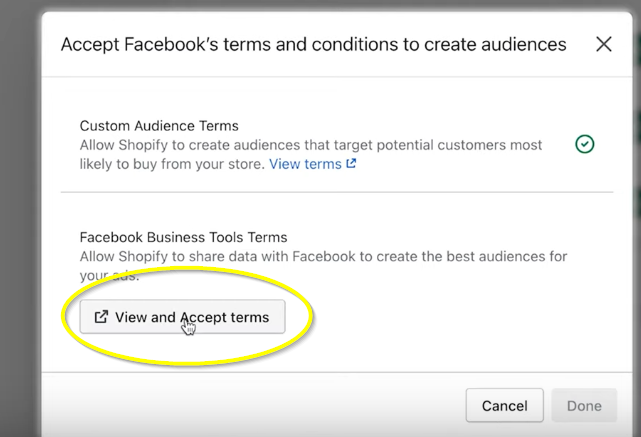Open the View terms link

[313, 164]
